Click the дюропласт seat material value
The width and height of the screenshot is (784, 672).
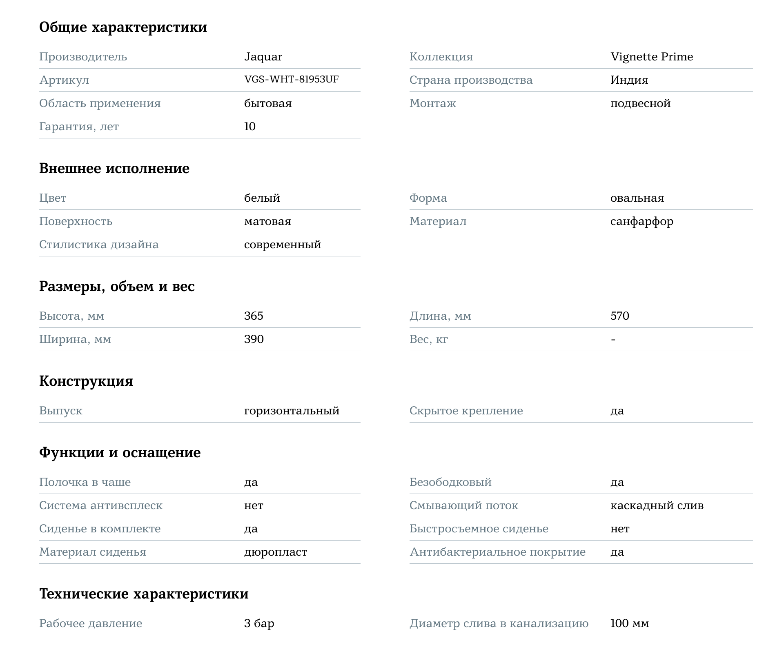[x=276, y=552]
